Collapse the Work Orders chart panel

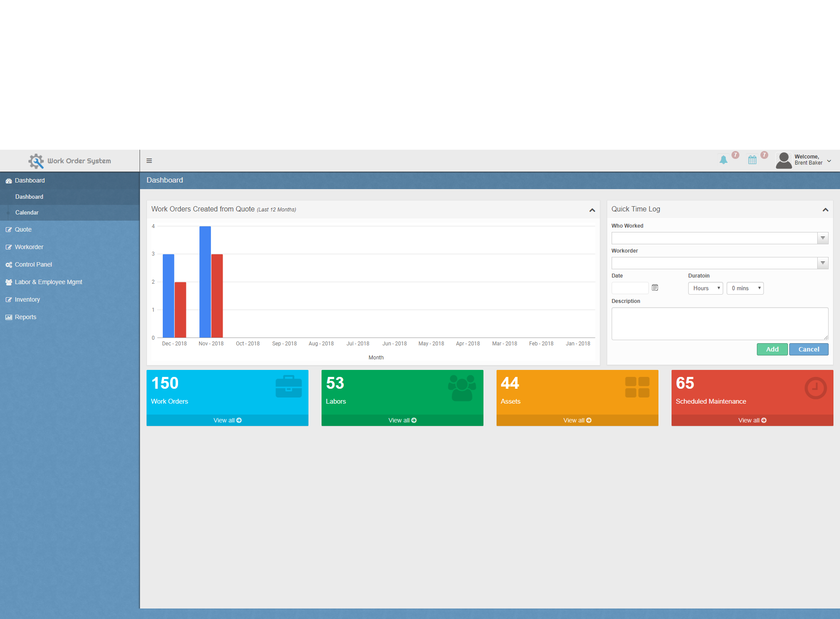[x=593, y=210]
